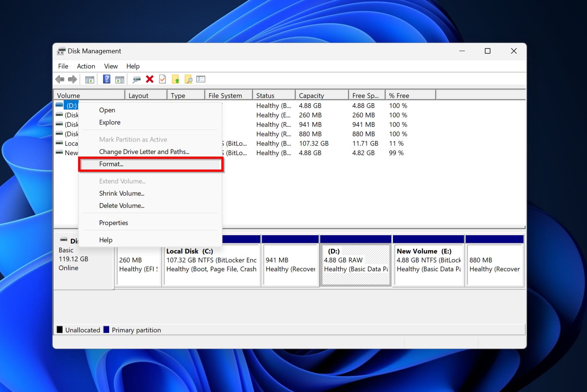Open the View menu
587x392 pixels.
pos(111,66)
